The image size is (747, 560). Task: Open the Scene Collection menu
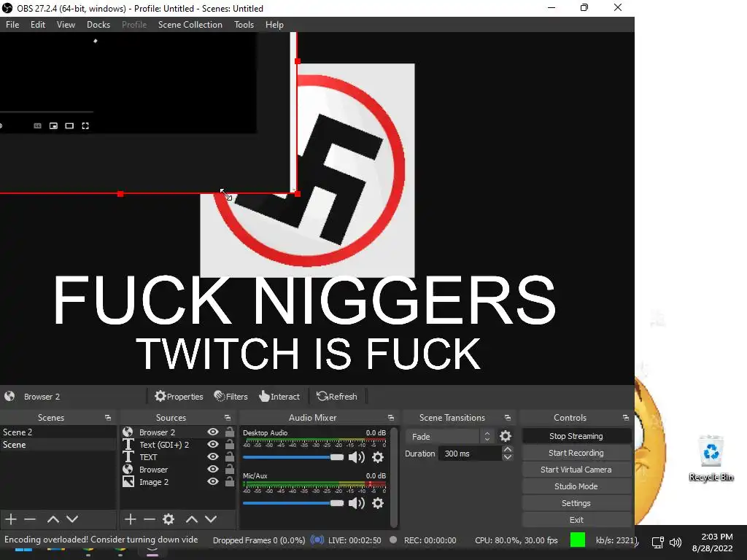190,25
